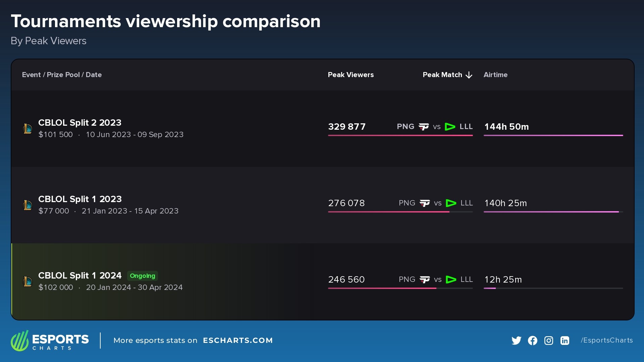Click the sort arrow beside Peak Match
Screen dimensions: 644x362
469,75
